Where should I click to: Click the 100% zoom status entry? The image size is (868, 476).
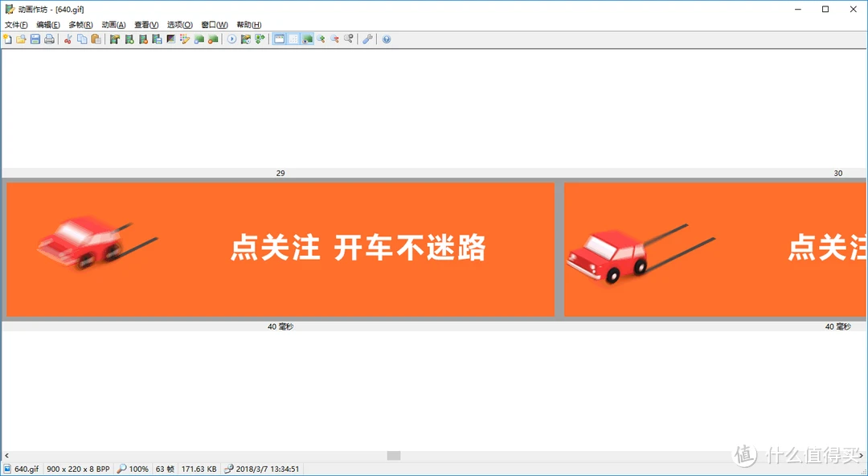click(138, 469)
